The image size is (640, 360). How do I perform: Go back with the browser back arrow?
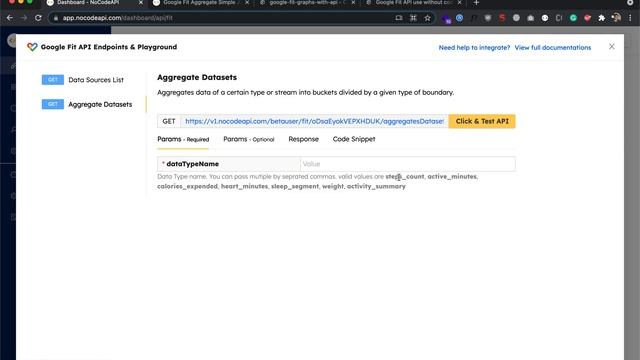(10, 18)
